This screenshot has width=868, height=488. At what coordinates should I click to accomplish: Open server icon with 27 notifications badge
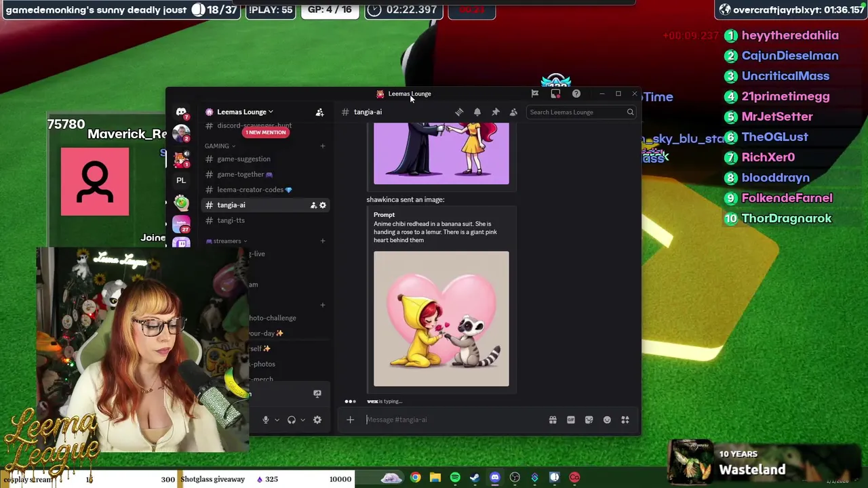click(x=181, y=223)
